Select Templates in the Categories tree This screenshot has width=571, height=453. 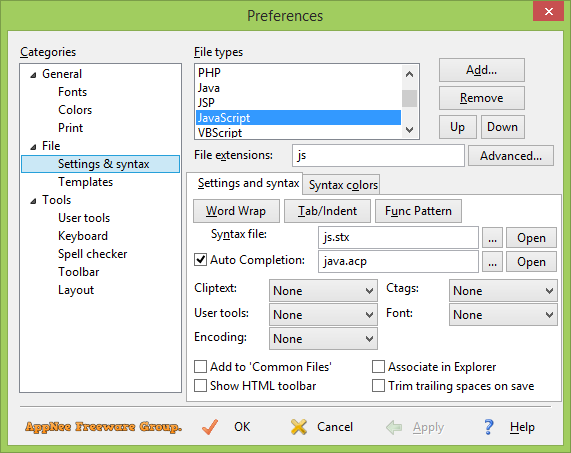tap(86, 182)
